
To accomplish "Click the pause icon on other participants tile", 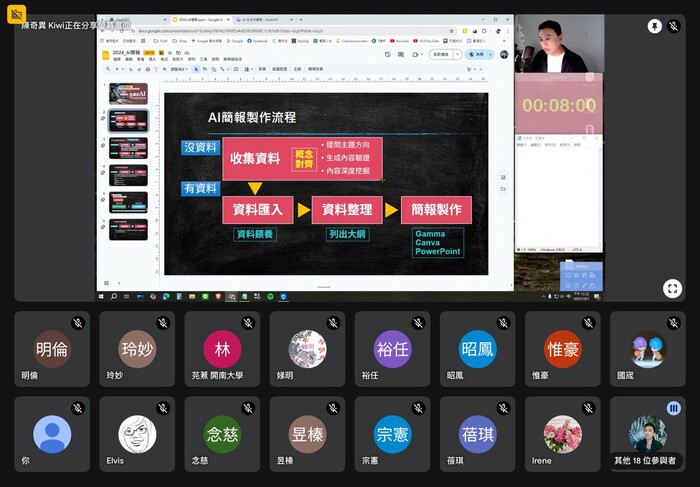I will click(x=673, y=408).
